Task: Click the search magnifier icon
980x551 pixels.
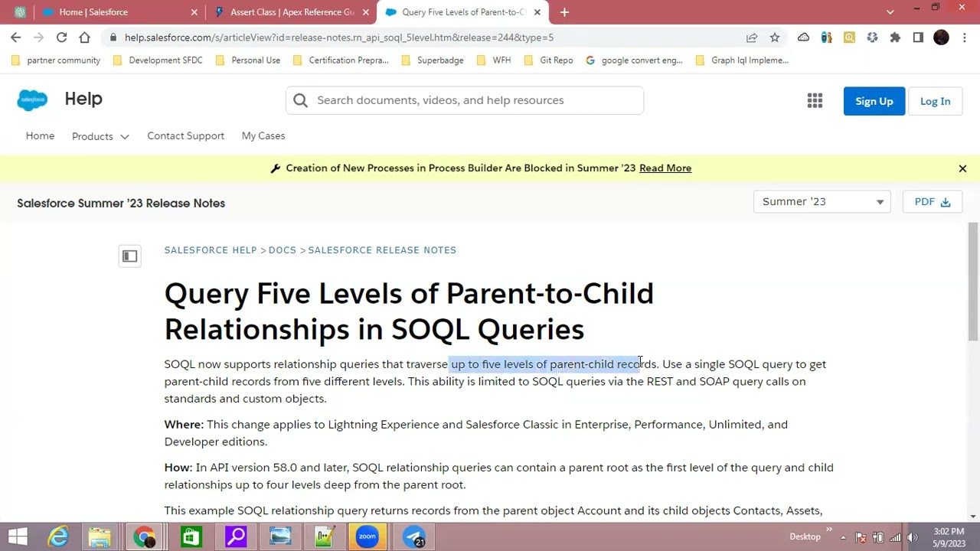Action: [300, 100]
